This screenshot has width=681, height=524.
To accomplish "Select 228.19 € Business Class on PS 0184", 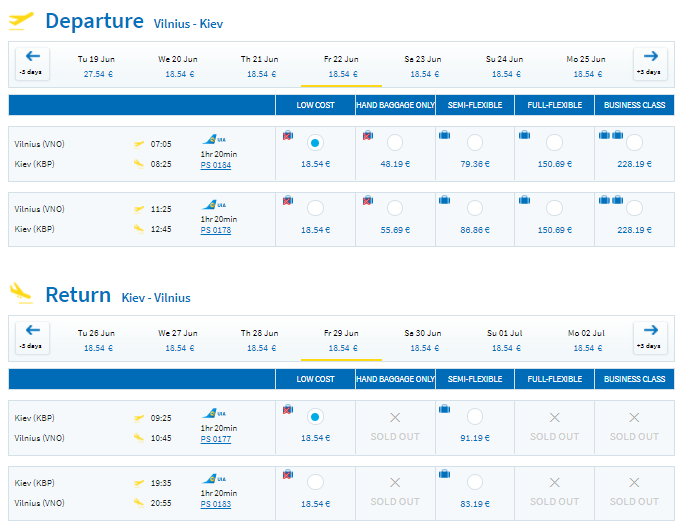I will click(634, 142).
